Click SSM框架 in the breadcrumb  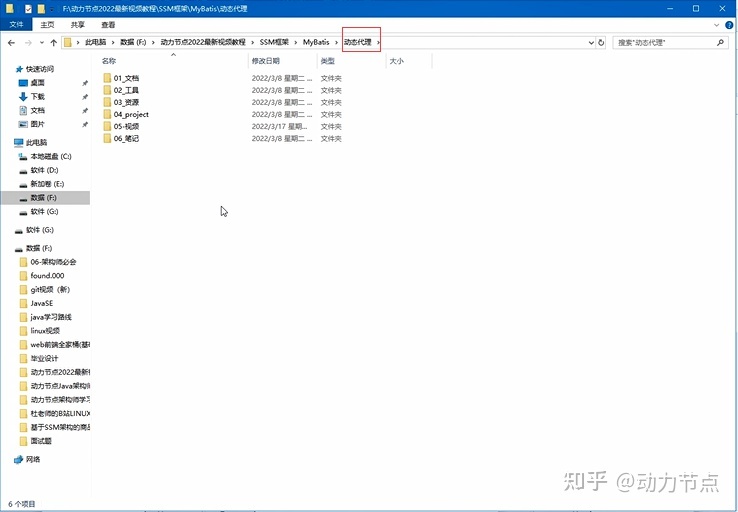pos(274,42)
